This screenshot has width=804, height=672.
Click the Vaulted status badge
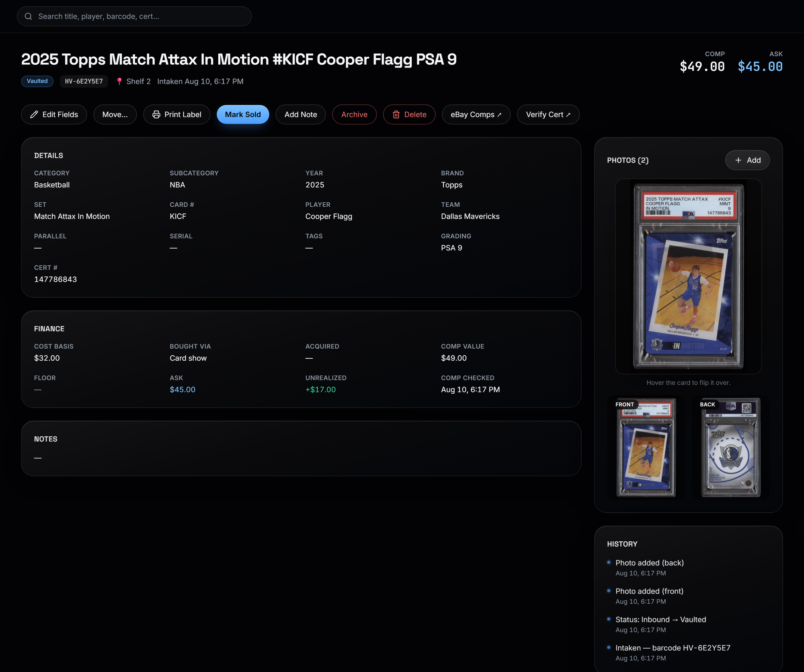pos(37,81)
